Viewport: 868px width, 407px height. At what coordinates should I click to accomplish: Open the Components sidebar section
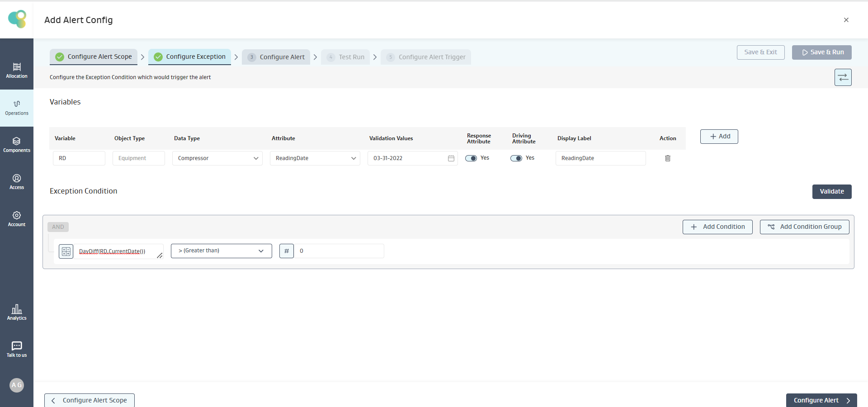click(17, 145)
